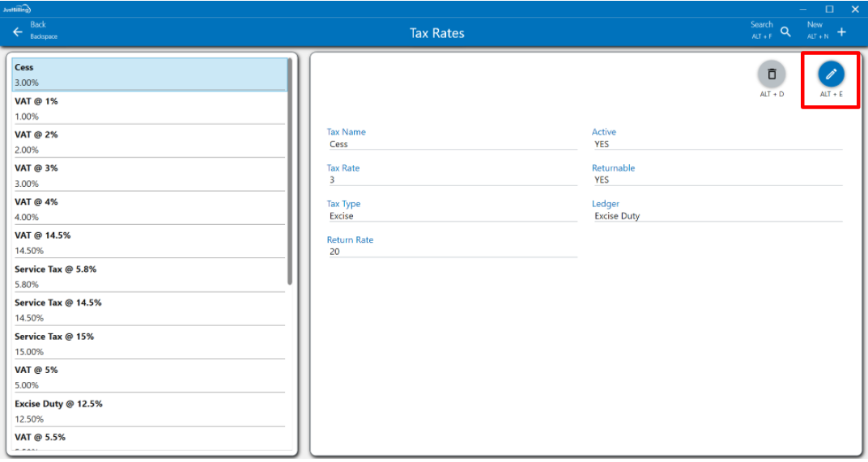The image size is (868, 462).
Task: Click the back arrow icon
Action: click(18, 32)
